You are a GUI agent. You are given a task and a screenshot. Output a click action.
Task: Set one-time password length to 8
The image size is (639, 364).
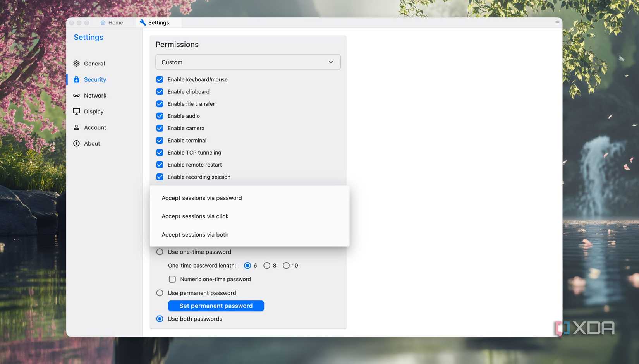point(267,265)
